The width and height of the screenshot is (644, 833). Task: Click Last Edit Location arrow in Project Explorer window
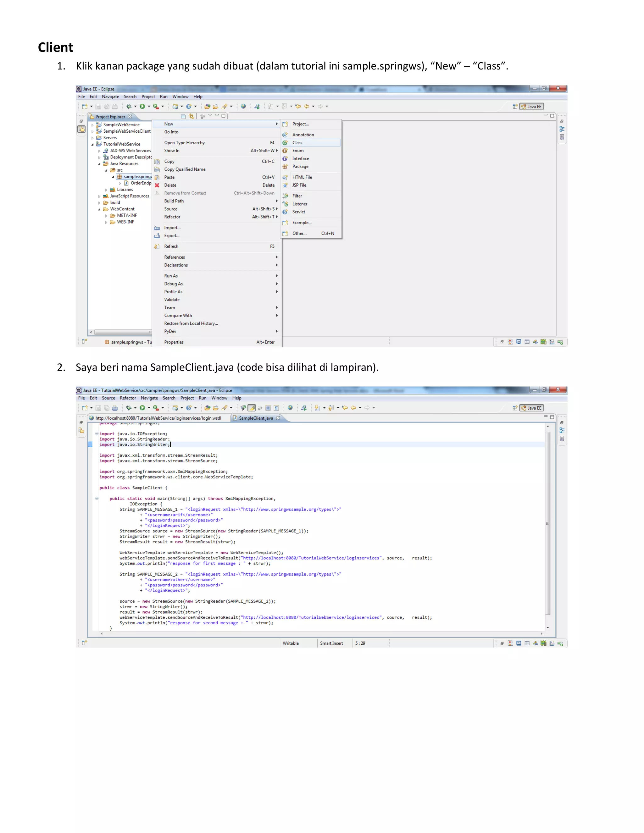click(298, 107)
